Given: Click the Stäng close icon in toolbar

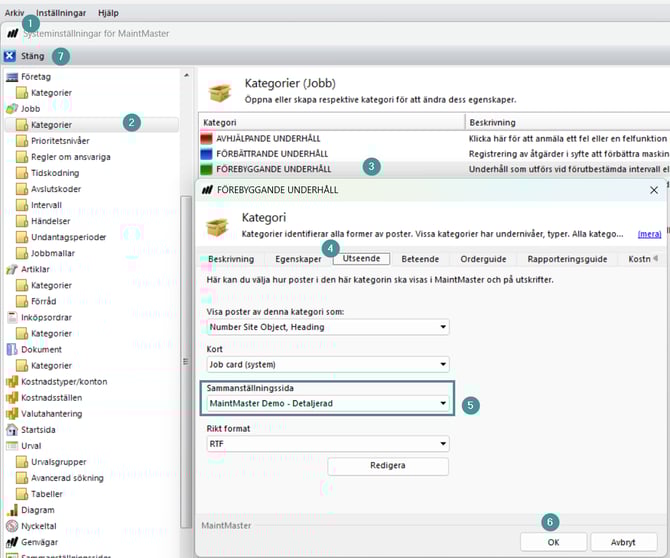Looking at the screenshot, I should [x=9, y=56].
